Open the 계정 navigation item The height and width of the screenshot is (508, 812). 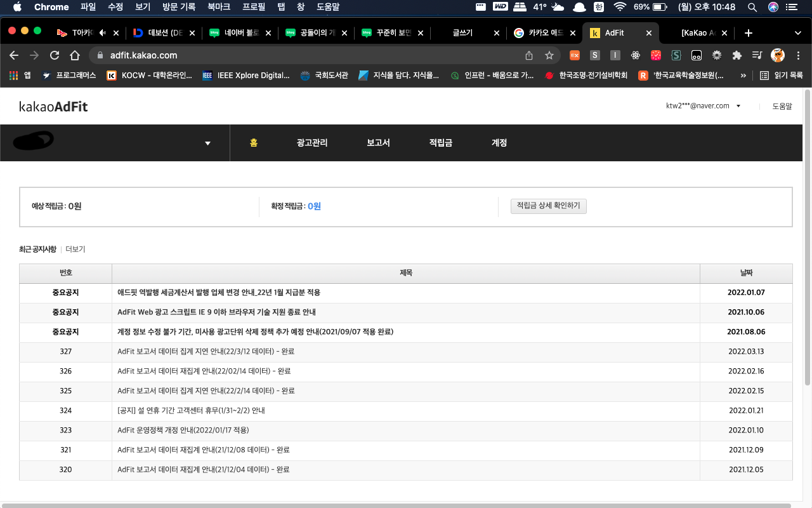click(499, 143)
